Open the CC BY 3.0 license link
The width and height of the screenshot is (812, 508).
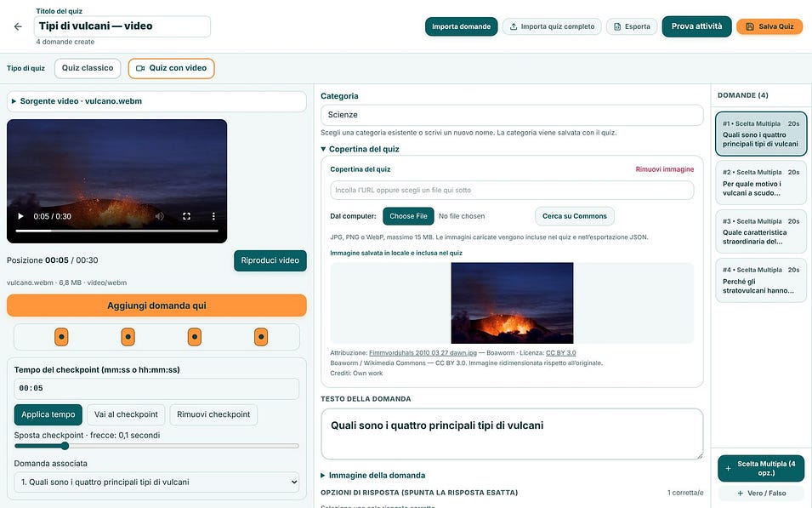pyautogui.click(x=561, y=353)
